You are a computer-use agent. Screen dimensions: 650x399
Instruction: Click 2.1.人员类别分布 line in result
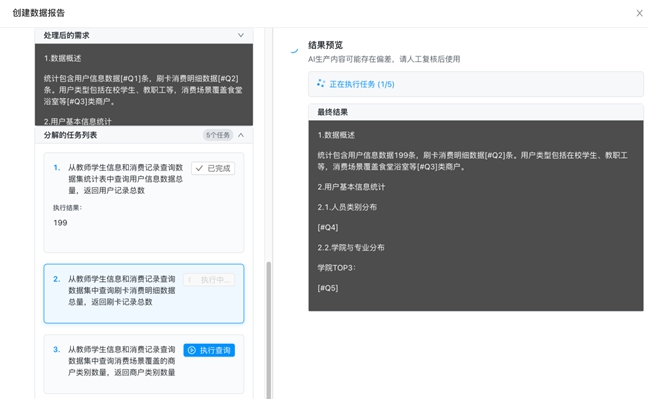point(347,207)
